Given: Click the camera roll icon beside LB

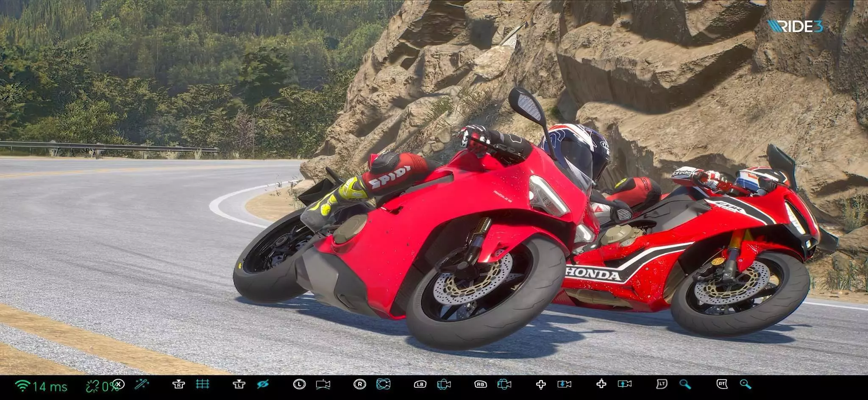Looking at the screenshot, I should point(444,384).
